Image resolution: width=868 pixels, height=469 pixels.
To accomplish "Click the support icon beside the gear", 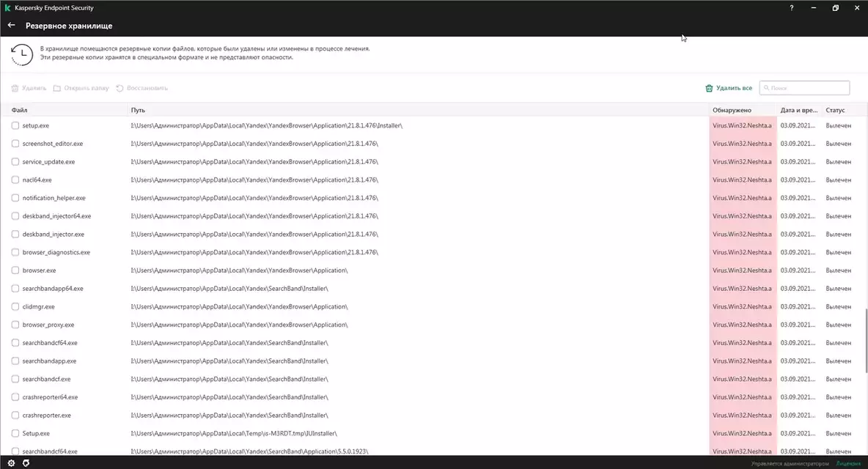I will [26, 463].
